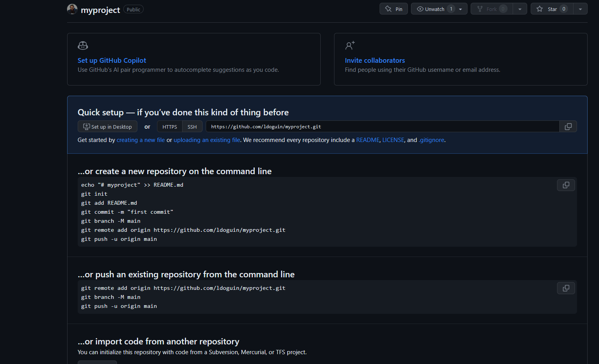The height and width of the screenshot is (364, 599).
Task: Click the 'git commit -m "first commit"' line
Action: click(x=127, y=212)
